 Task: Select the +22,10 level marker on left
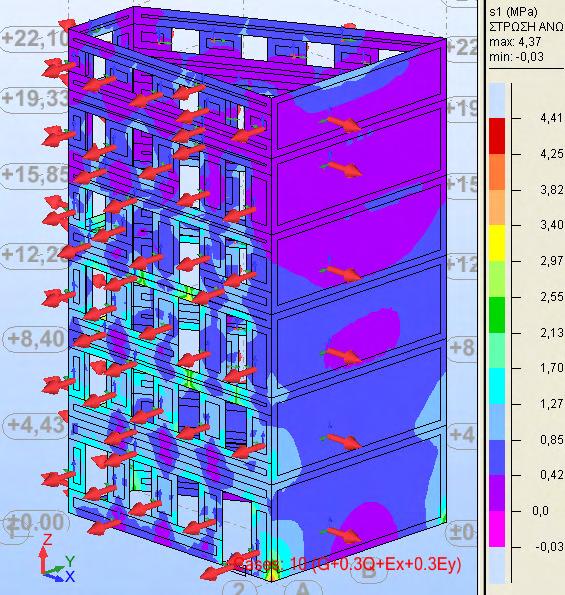coord(34,38)
